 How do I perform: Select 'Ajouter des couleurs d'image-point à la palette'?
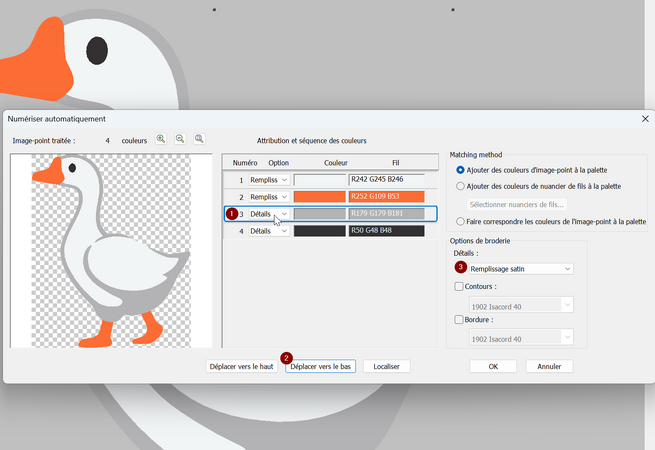point(460,171)
